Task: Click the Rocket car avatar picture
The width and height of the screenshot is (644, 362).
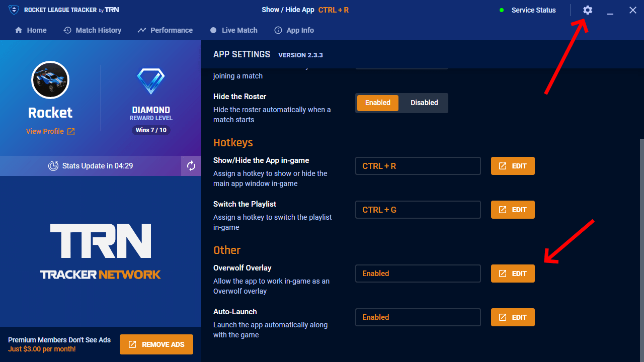Action: pyautogui.click(x=50, y=80)
